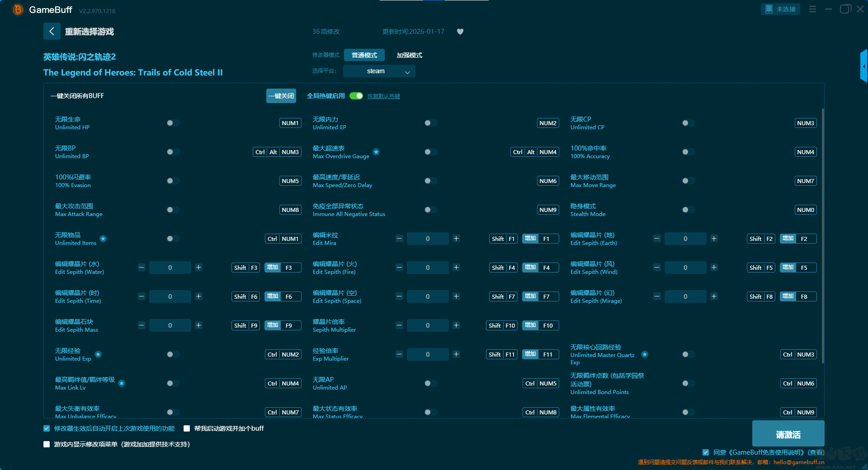868x470 pixels.
Task: Click the 一键关闭 button to disable all buffs
Action: [x=281, y=96]
